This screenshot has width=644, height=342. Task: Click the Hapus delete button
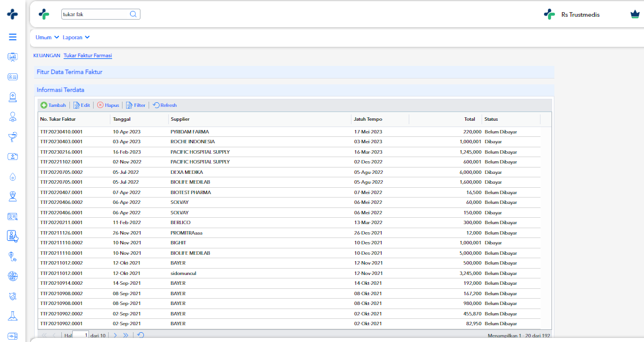pyautogui.click(x=108, y=105)
